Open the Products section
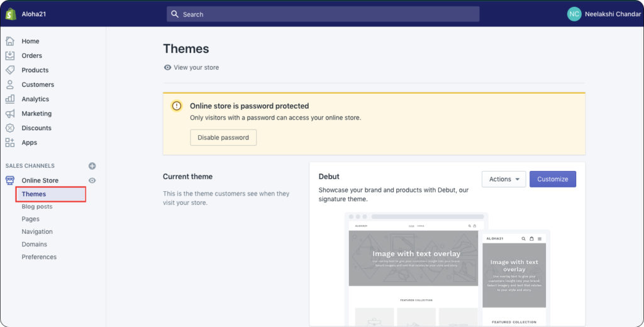The height and width of the screenshot is (327, 644). tap(35, 70)
